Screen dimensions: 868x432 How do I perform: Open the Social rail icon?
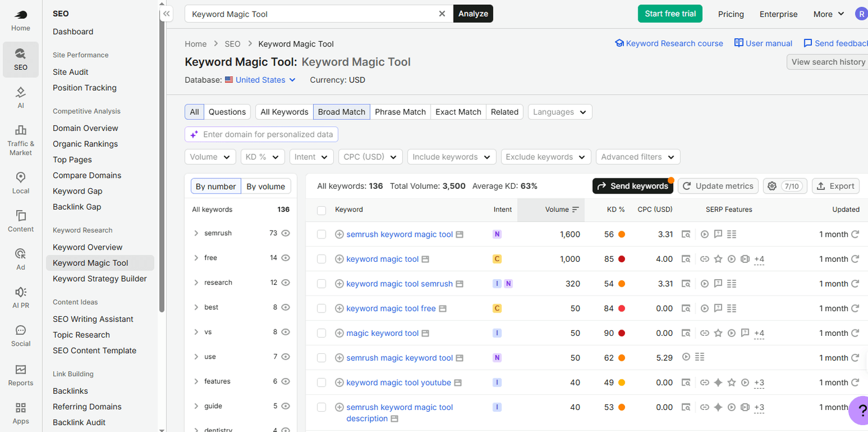point(20,336)
